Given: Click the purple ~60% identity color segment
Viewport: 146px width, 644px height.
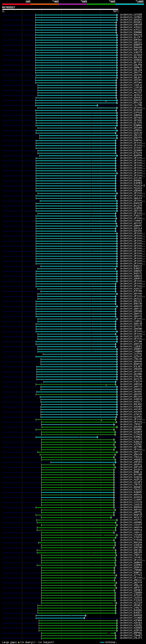Looking at the screenshot, I should (73, 4).
